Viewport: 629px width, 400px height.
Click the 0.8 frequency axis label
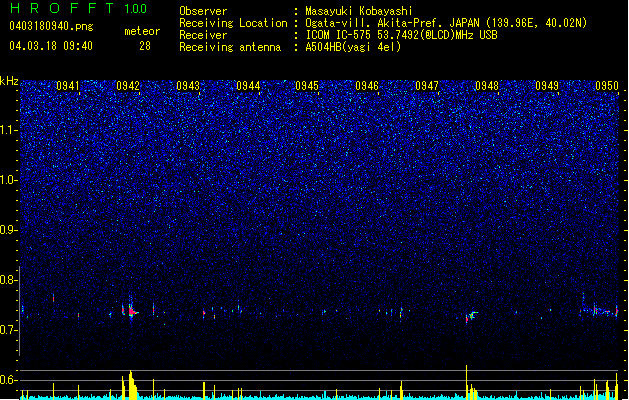[9, 280]
